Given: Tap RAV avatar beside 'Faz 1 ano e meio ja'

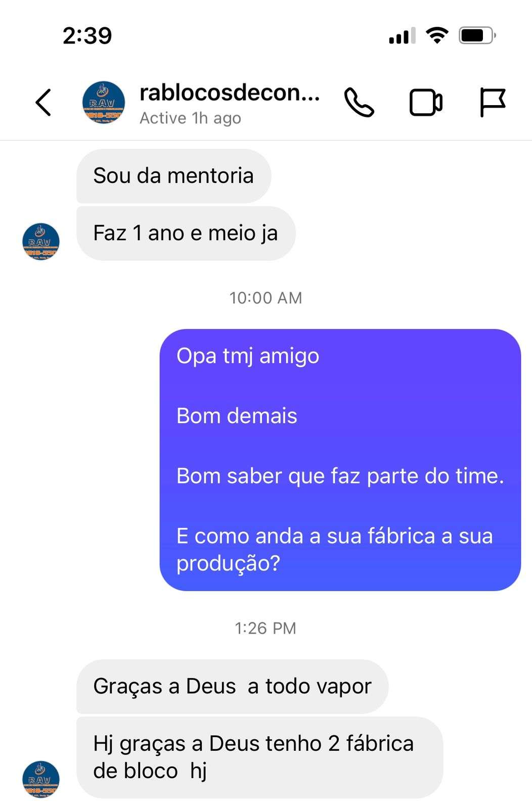Looking at the screenshot, I should [41, 242].
